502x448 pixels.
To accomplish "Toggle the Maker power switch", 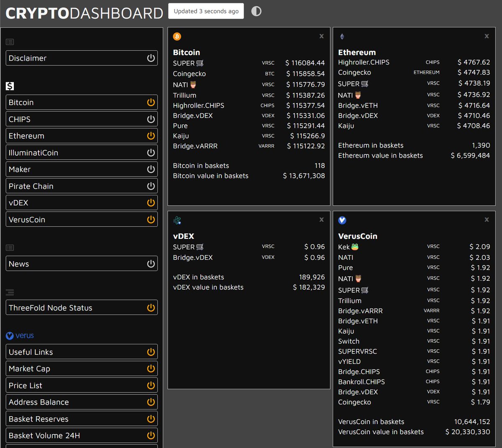I will pyautogui.click(x=151, y=169).
